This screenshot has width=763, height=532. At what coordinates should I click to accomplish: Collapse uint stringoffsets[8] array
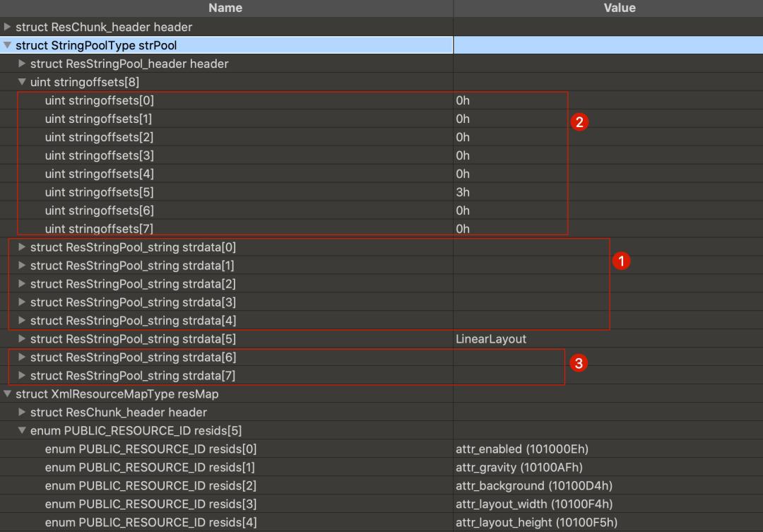tap(23, 82)
